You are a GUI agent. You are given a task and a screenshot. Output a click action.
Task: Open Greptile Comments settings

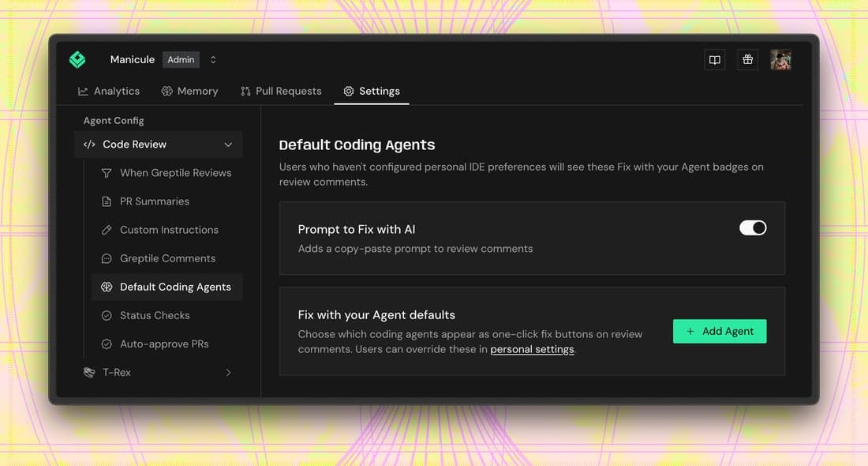pyautogui.click(x=166, y=259)
